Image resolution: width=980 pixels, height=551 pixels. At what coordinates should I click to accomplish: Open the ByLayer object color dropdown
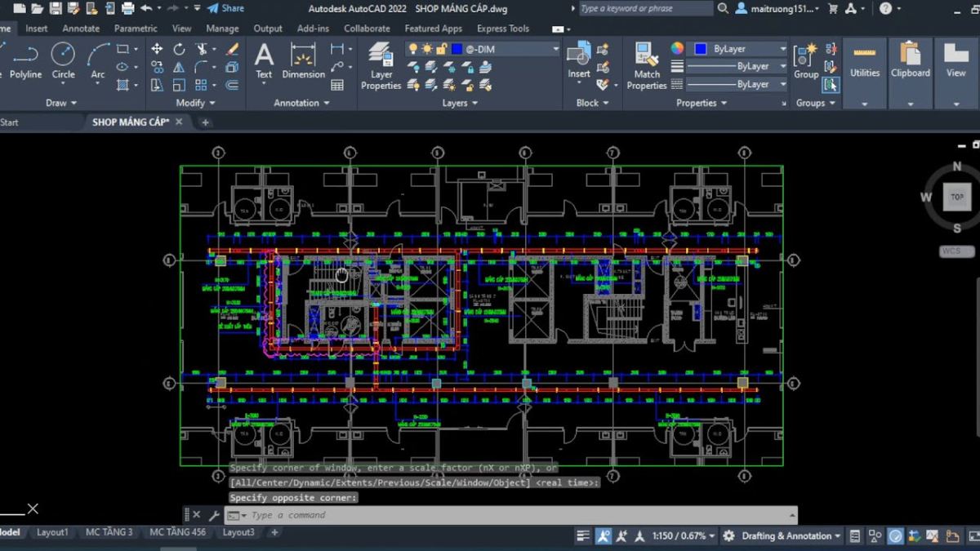coord(737,49)
